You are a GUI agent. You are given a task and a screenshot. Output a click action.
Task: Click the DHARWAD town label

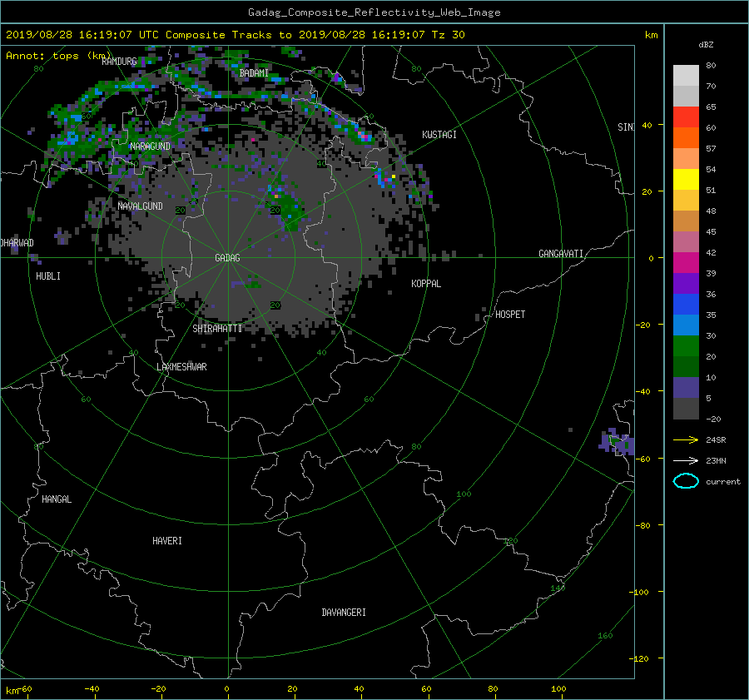[x=17, y=243]
